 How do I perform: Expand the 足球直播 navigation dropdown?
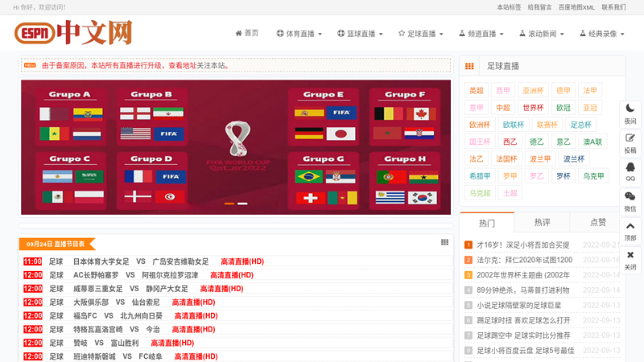click(x=420, y=34)
